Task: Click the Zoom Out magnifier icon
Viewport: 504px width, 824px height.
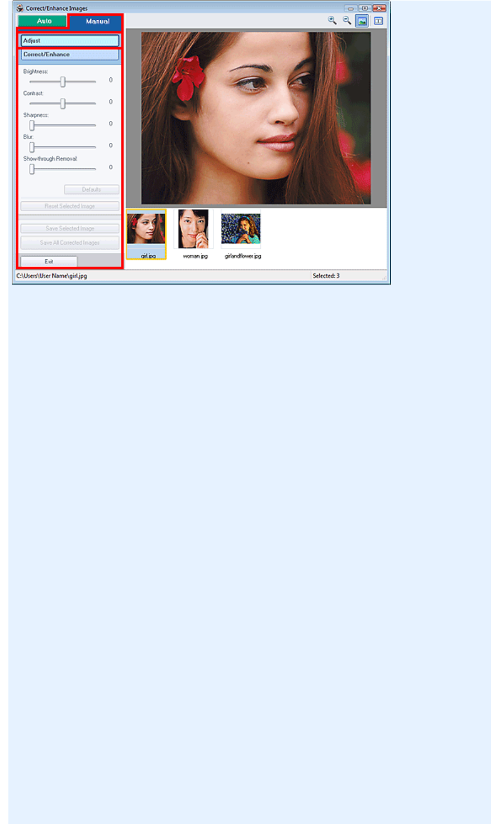Action: (x=347, y=21)
